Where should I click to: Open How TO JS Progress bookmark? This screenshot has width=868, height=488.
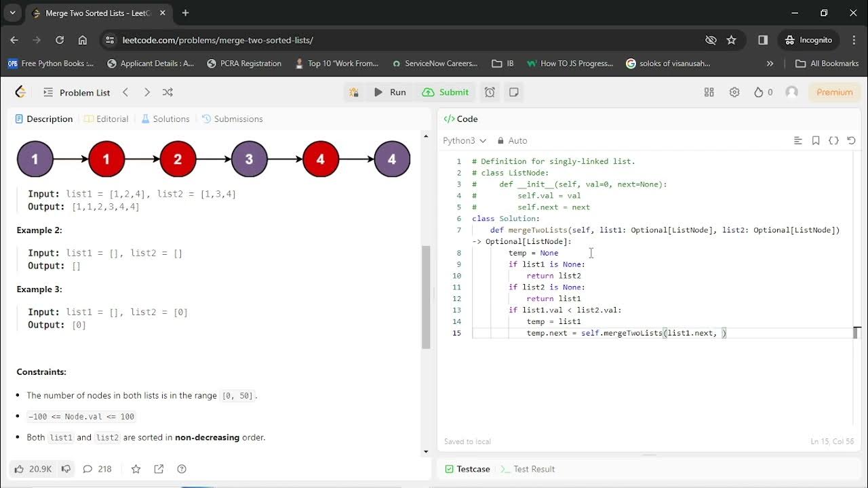570,63
